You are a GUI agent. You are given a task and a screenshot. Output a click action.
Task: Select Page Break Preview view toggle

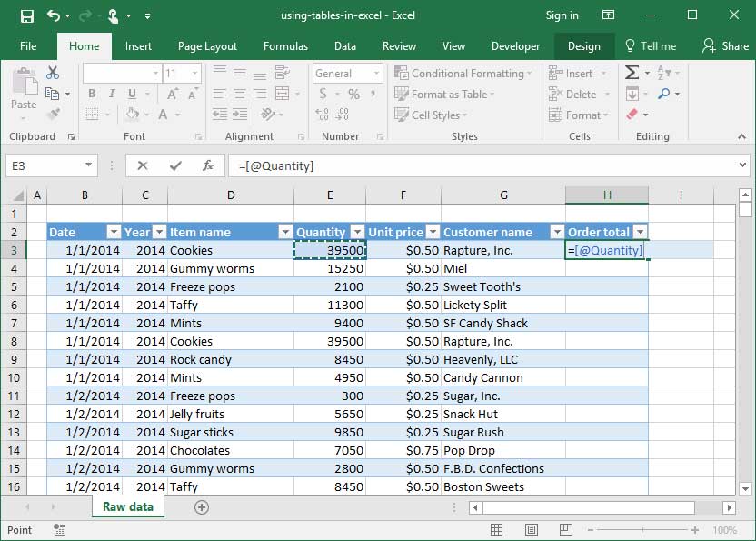[x=565, y=530]
